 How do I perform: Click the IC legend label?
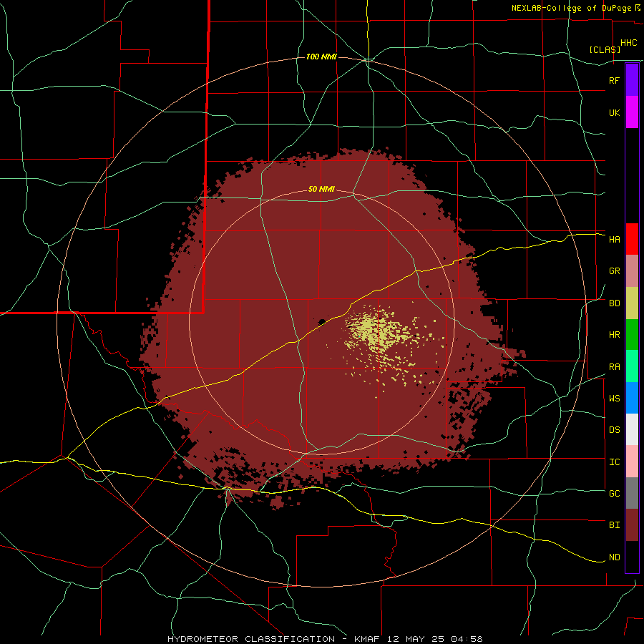click(x=614, y=462)
